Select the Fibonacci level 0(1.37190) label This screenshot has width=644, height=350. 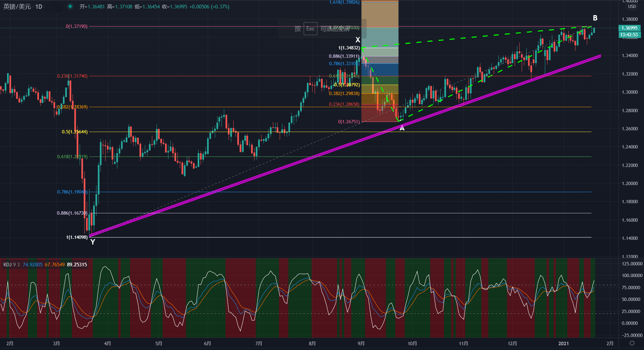pyautogui.click(x=77, y=27)
